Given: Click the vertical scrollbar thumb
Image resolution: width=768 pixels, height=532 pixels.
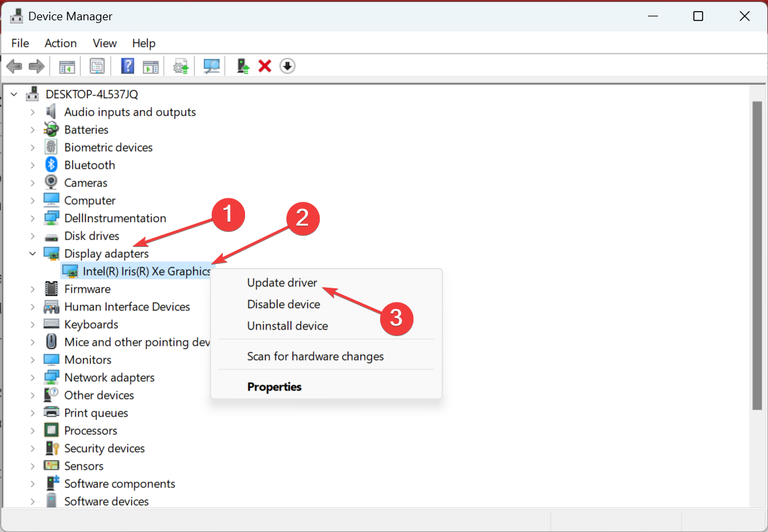Looking at the screenshot, I should pyautogui.click(x=758, y=256).
